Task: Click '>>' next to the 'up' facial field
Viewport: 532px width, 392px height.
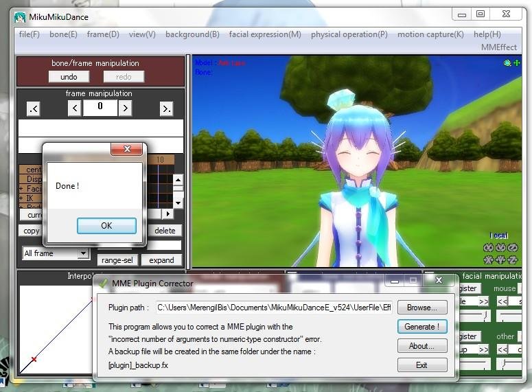Action: coord(483,349)
